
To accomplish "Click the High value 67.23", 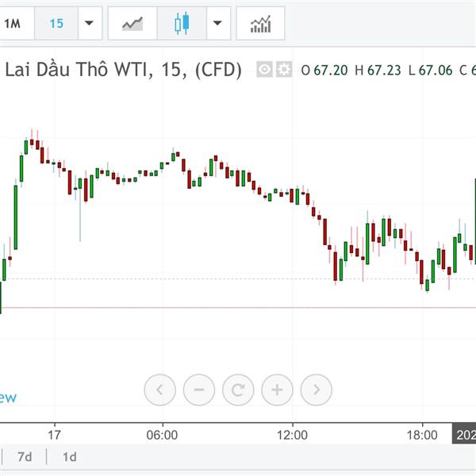I will (384, 71).
